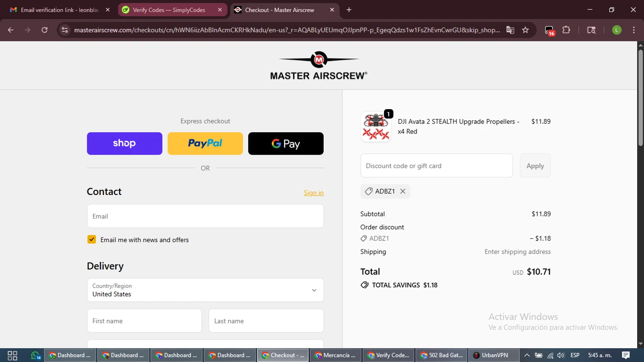Click the TOTAL SAVINGS $1.18 text
The width and height of the screenshot is (644, 362).
click(404, 285)
